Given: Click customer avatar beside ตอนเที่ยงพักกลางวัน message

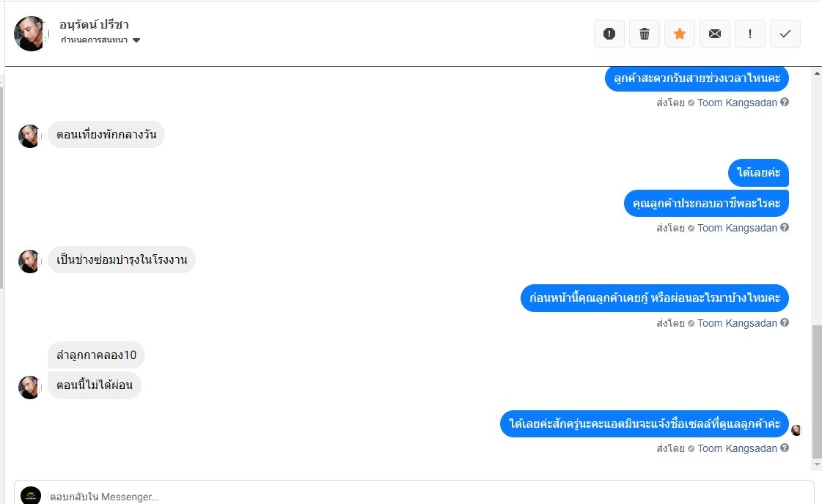Looking at the screenshot, I should tap(29, 136).
